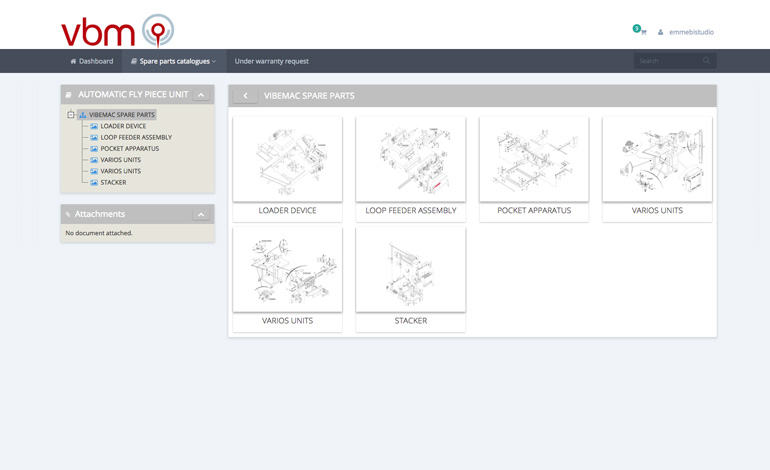Screen dimensions: 770x470
Task: Open the STACKER diagram thumbnail
Action: tap(411, 269)
